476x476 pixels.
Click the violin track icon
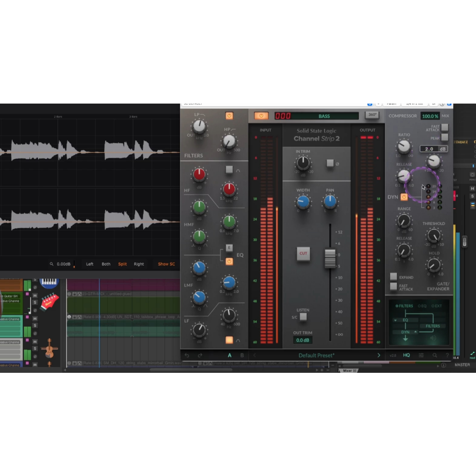point(49,348)
